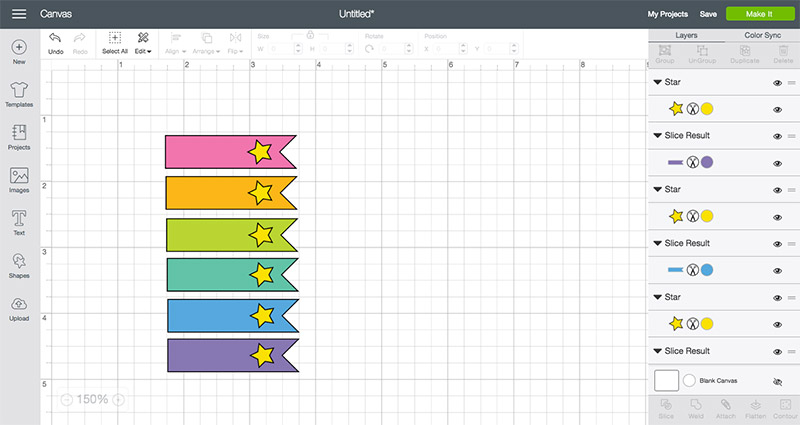Click Save
This screenshot has width=800, height=425.
tap(708, 14)
